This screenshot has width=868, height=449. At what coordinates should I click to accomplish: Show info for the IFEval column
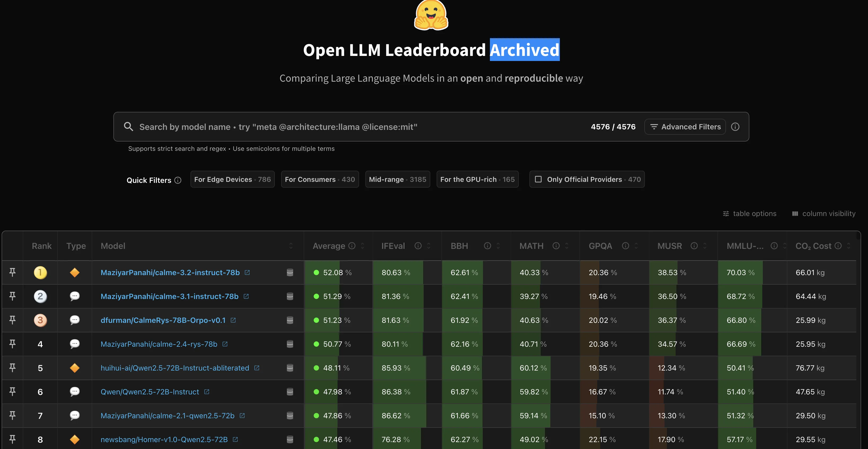pyautogui.click(x=418, y=246)
